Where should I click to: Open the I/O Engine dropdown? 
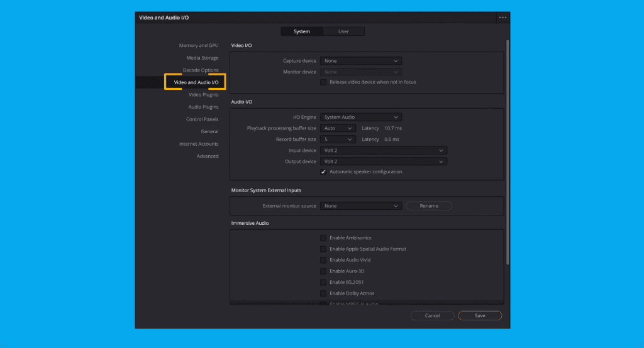[361, 117]
